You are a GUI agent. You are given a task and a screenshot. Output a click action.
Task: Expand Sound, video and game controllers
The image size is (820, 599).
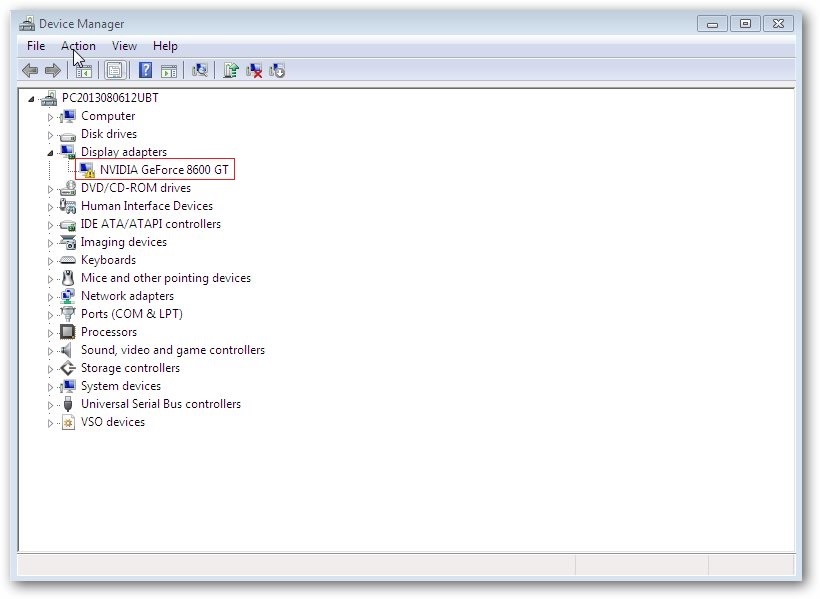click(x=50, y=351)
